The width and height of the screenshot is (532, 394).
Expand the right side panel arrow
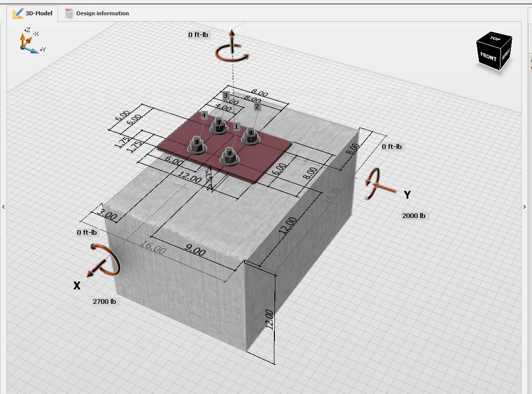525,207
